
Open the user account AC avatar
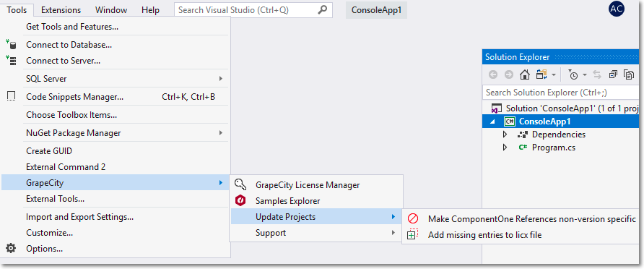(x=617, y=9)
